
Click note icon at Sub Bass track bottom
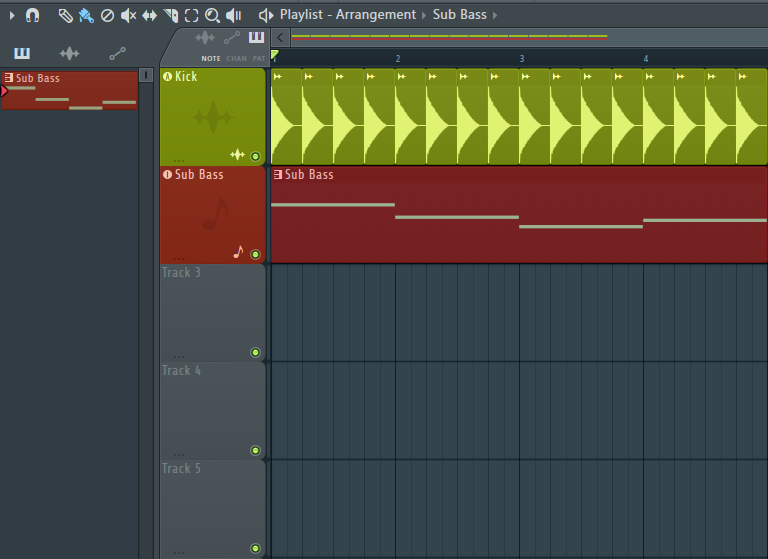pyautogui.click(x=239, y=252)
